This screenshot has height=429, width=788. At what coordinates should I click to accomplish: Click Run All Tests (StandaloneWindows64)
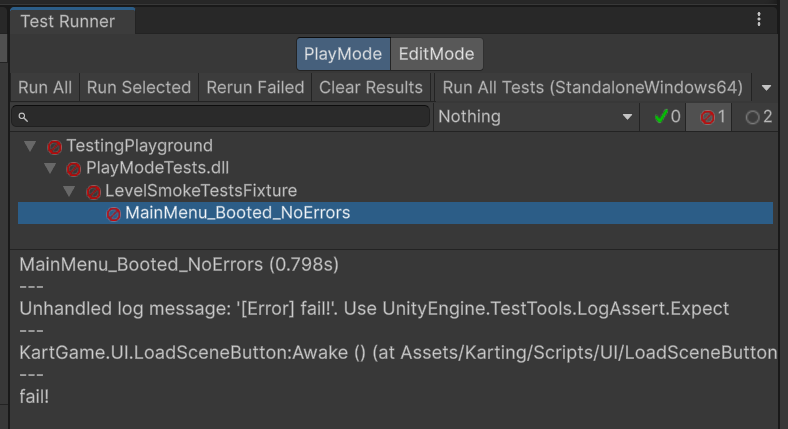pyautogui.click(x=593, y=87)
